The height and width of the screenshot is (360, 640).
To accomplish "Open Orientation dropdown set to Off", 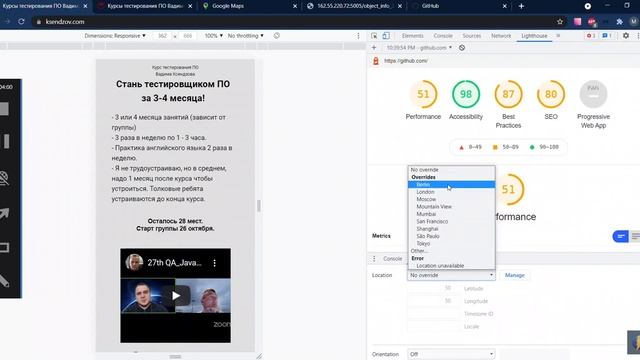I will click(451, 354).
